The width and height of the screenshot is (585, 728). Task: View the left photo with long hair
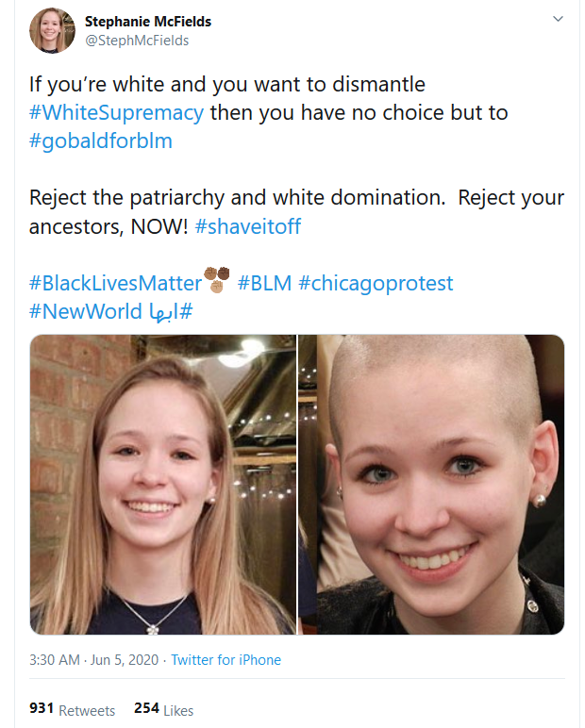162,485
